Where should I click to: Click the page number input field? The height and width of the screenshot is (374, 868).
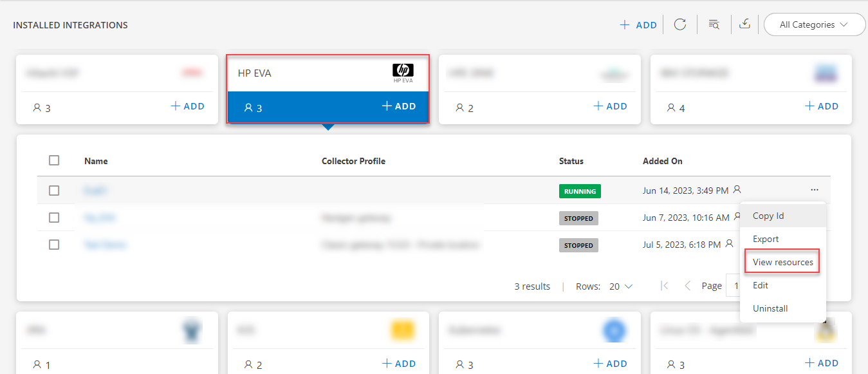[x=735, y=285]
